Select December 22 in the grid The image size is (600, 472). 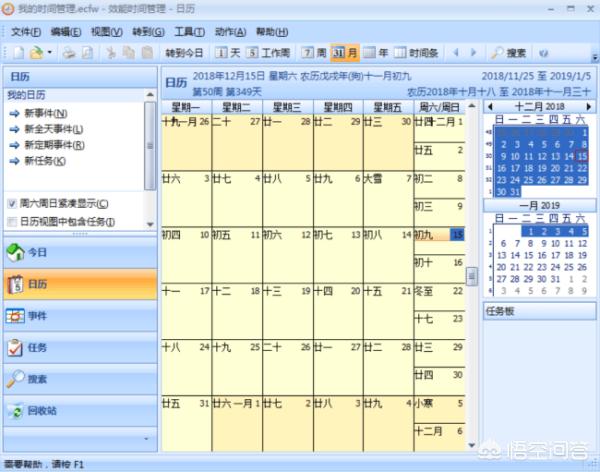439,297
